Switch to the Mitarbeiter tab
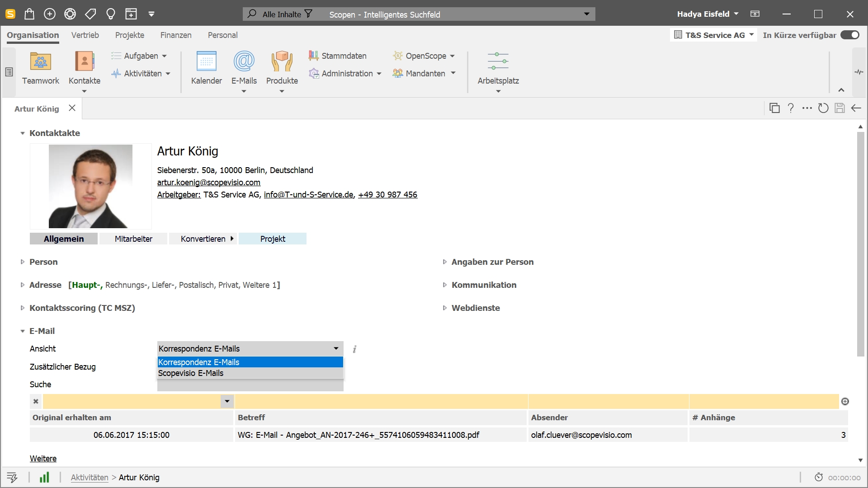 (x=133, y=238)
